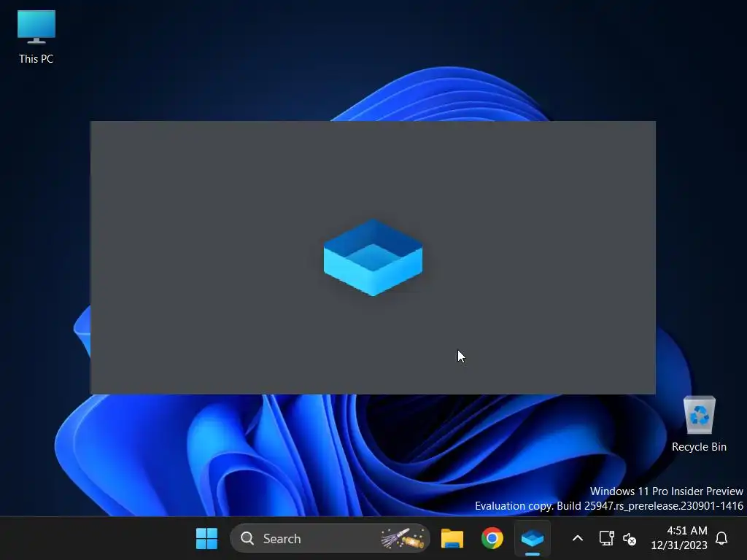Click the party popper search highlight icon
747x560 pixels.
tap(403, 539)
